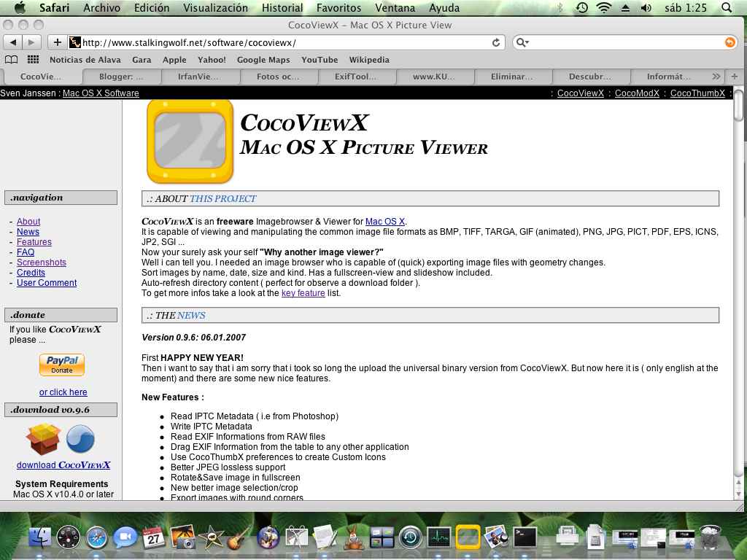Show hidden tabs with the double chevron
This screenshot has height=560, width=747.
click(x=716, y=76)
